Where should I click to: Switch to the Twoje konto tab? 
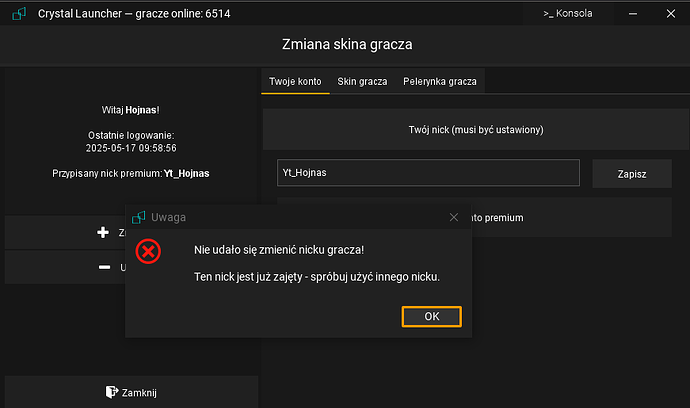(x=295, y=81)
